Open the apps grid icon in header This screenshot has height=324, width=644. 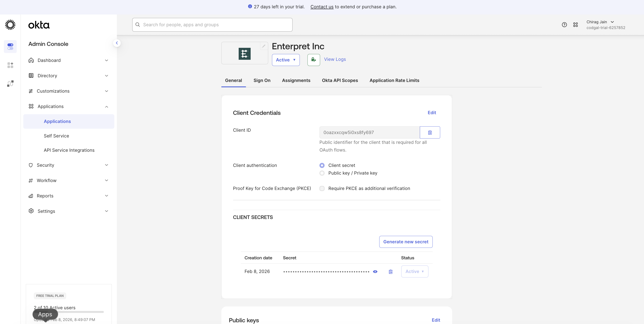tap(575, 25)
